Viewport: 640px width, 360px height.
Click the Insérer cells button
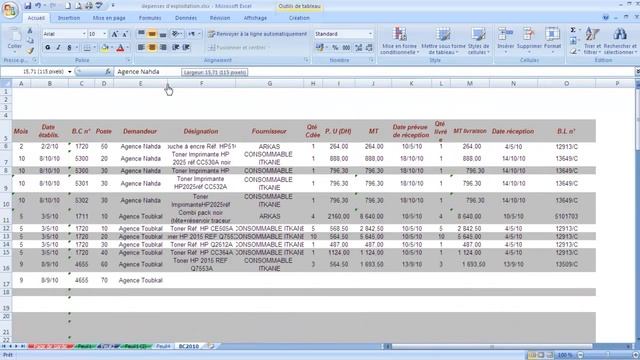[x=505, y=40]
